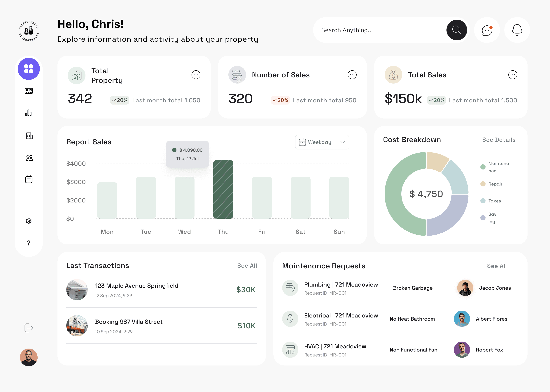Open the Dashboard grid icon in sidebar
The height and width of the screenshot is (392, 550).
(x=29, y=69)
